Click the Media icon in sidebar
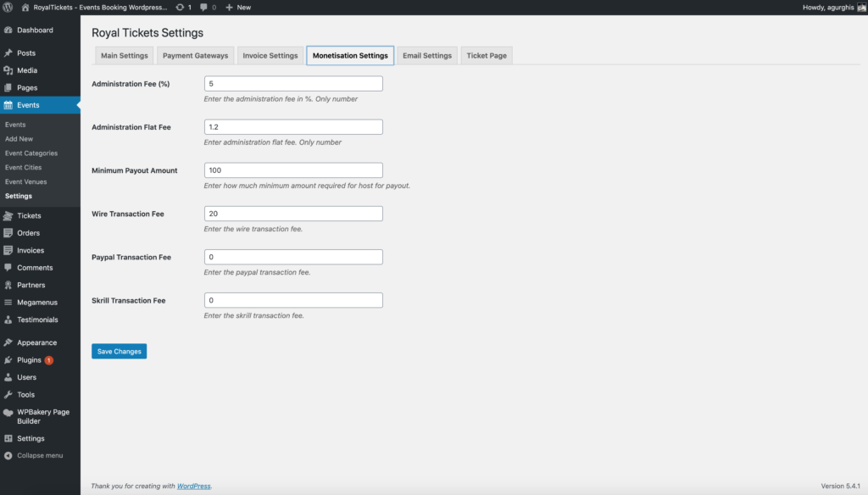Image resolution: width=868 pixels, height=495 pixels. (x=8, y=70)
